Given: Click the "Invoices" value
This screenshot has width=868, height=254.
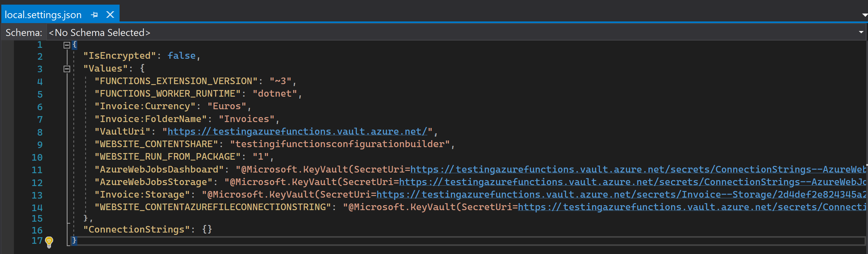Looking at the screenshot, I should tap(247, 119).
